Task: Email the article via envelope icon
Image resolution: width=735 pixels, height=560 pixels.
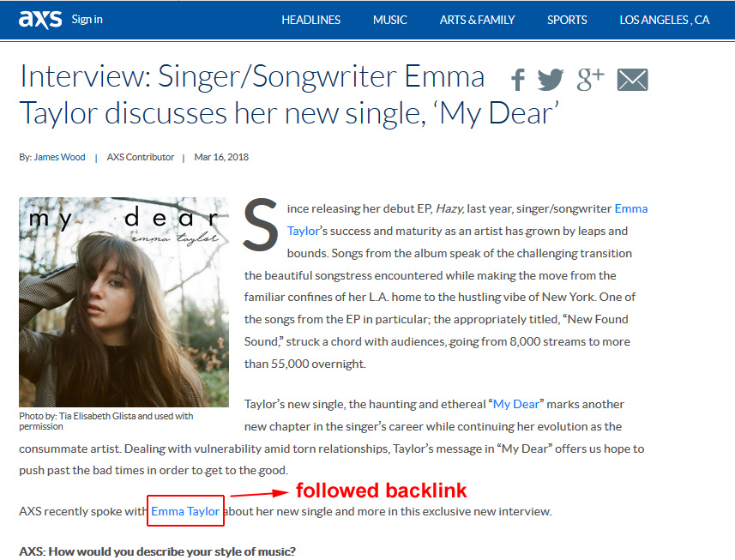Action: pyautogui.click(x=632, y=80)
